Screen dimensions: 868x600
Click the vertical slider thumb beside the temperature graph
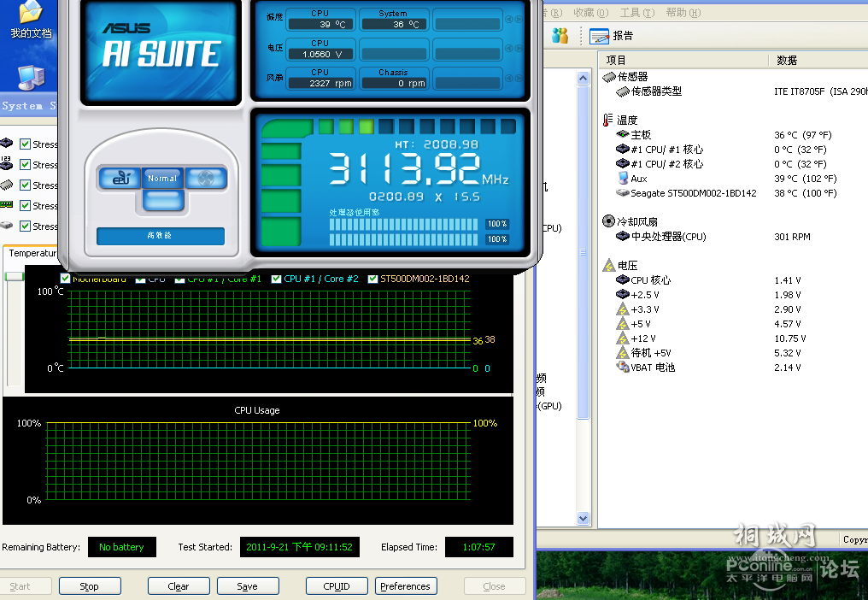click(x=14, y=276)
